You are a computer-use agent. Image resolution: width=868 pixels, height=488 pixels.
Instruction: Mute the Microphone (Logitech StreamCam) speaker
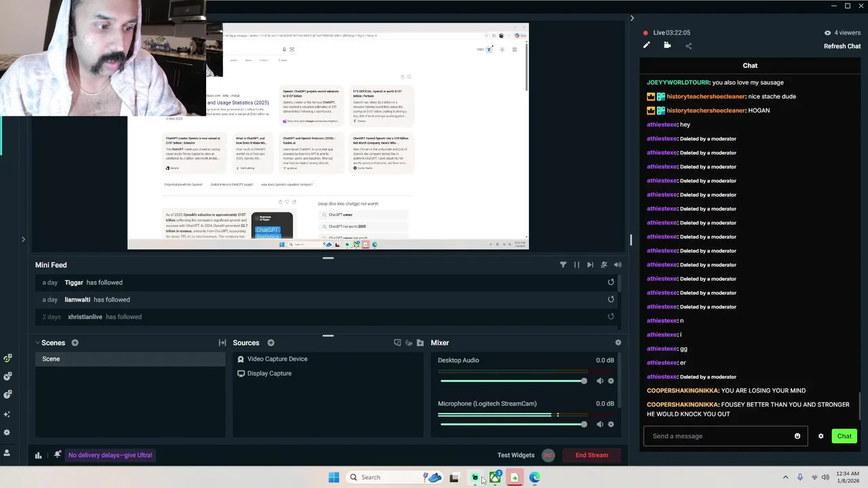pos(599,424)
